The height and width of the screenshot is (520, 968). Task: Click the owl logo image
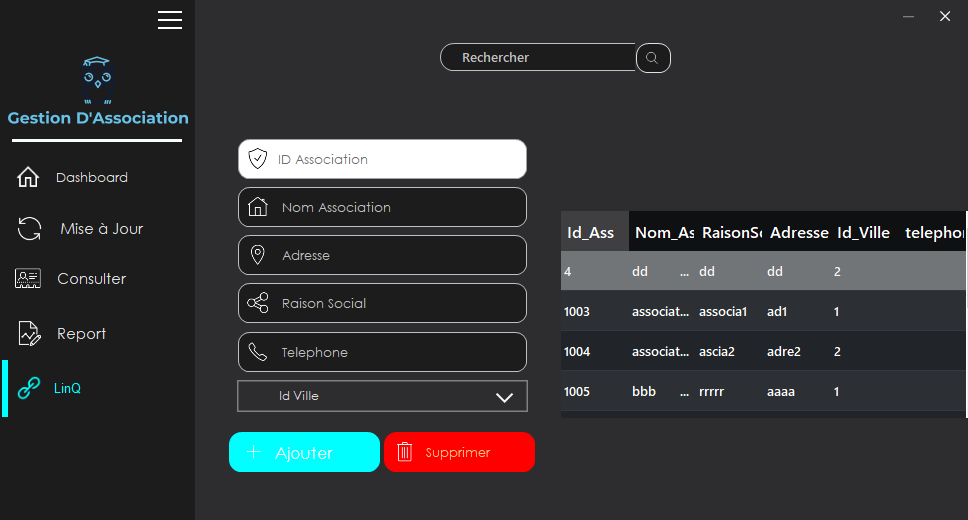(x=97, y=81)
